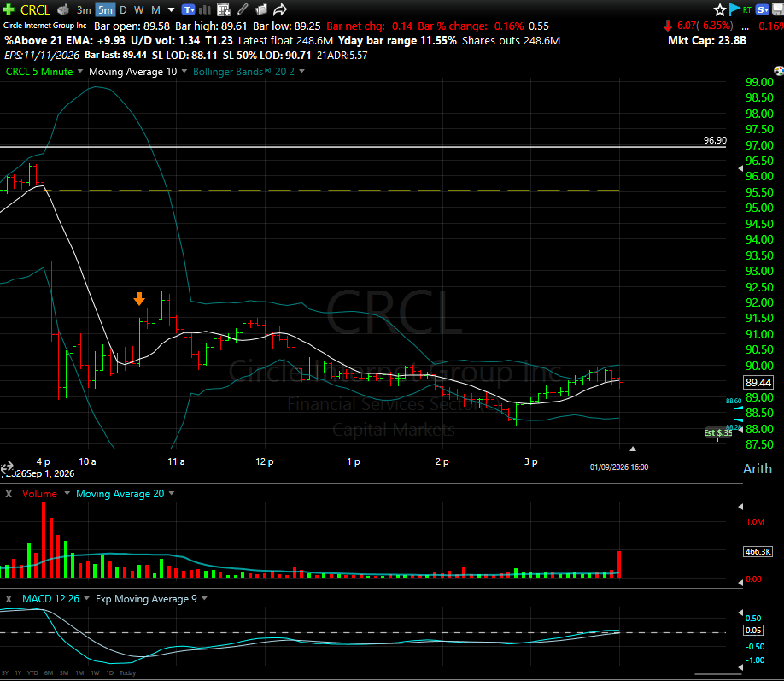
Task: Click the green plus add-symbol icon
Action: (9, 9)
